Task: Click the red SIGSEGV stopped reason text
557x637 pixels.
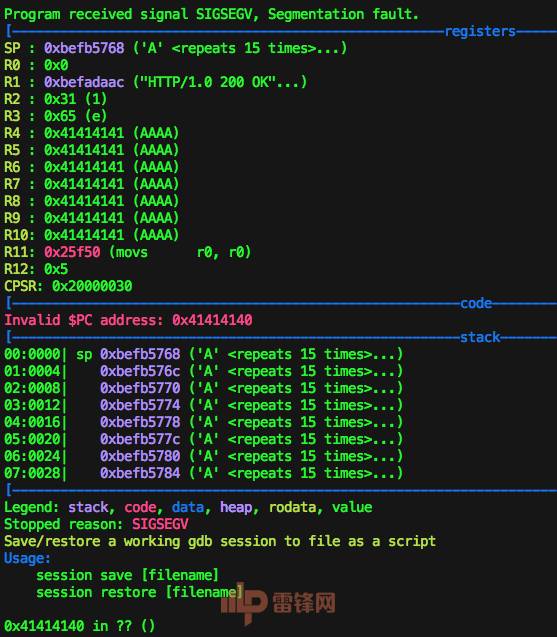Action: [160, 524]
